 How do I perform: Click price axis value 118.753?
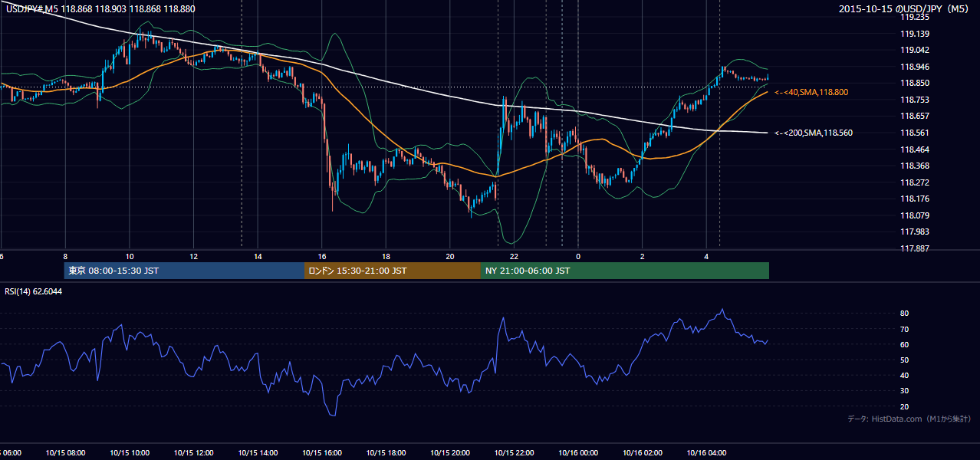915,100
